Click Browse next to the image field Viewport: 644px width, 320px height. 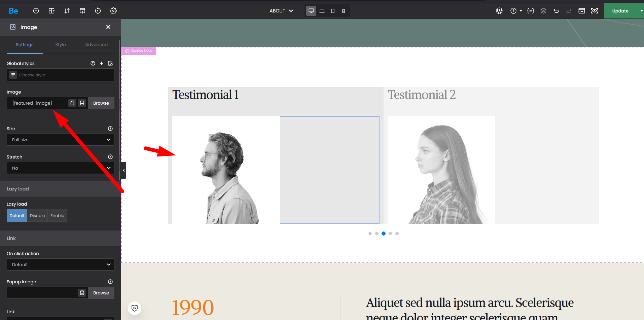pyautogui.click(x=101, y=103)
